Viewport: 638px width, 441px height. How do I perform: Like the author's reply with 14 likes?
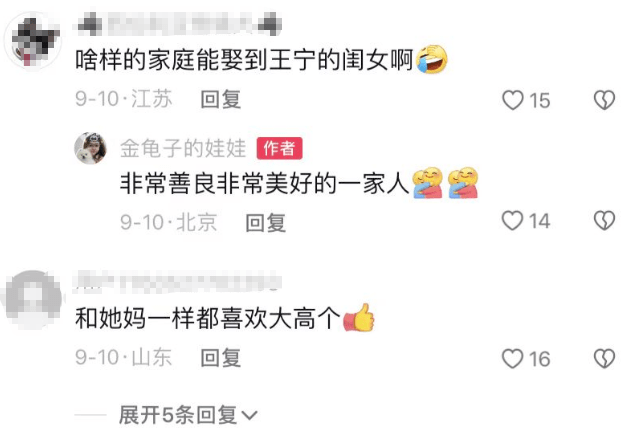coord(513,220)
